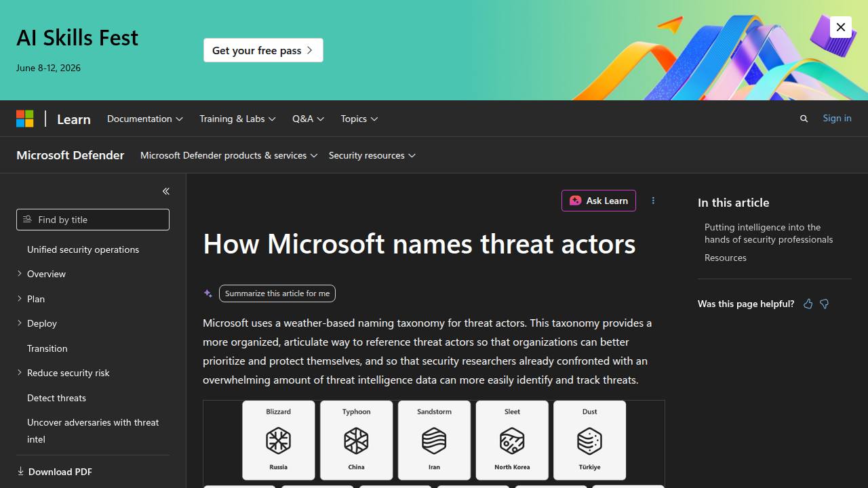
Task: Select Detect threats in the sidebar
Action: click(x=57, y=398)
